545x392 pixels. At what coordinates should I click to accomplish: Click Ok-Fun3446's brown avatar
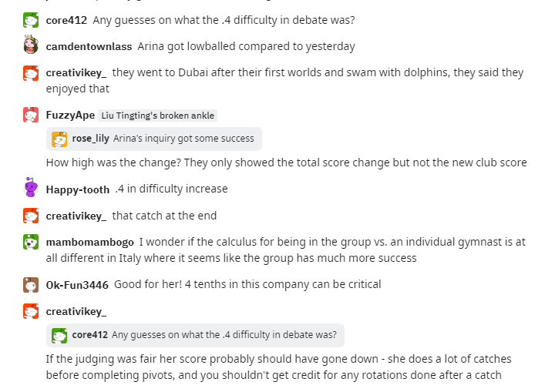click(31, 285)
